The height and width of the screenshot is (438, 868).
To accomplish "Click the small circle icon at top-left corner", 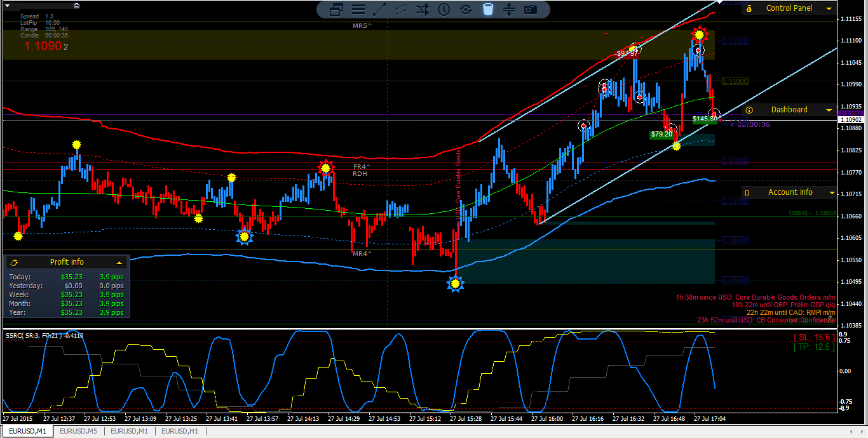I will click(x=76, y=5).
